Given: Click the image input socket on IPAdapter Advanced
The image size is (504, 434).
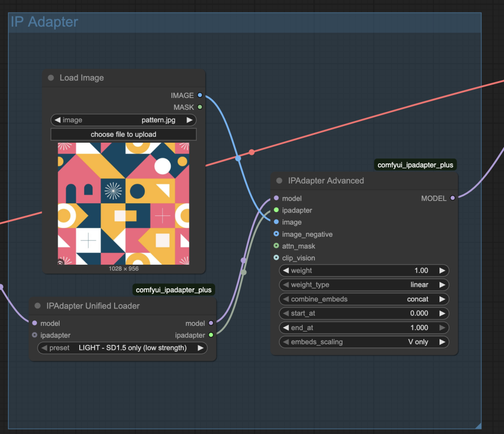Looking at the screenshot, I should (x=276, y=222).
